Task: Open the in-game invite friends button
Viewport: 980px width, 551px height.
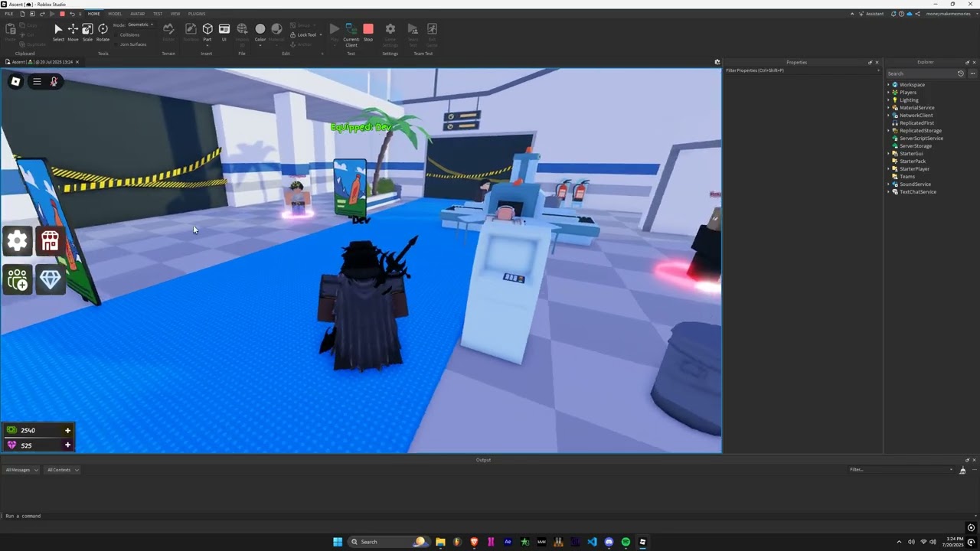Action: (x=18, y=280)
